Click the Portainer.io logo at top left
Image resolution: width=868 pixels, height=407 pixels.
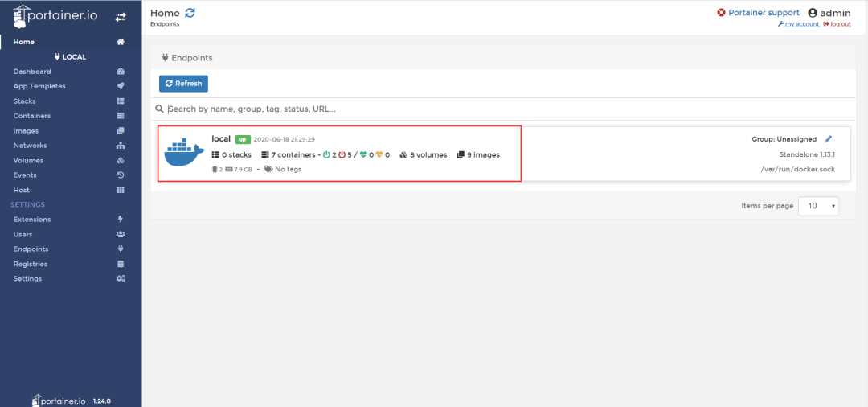tap(55, 16)
